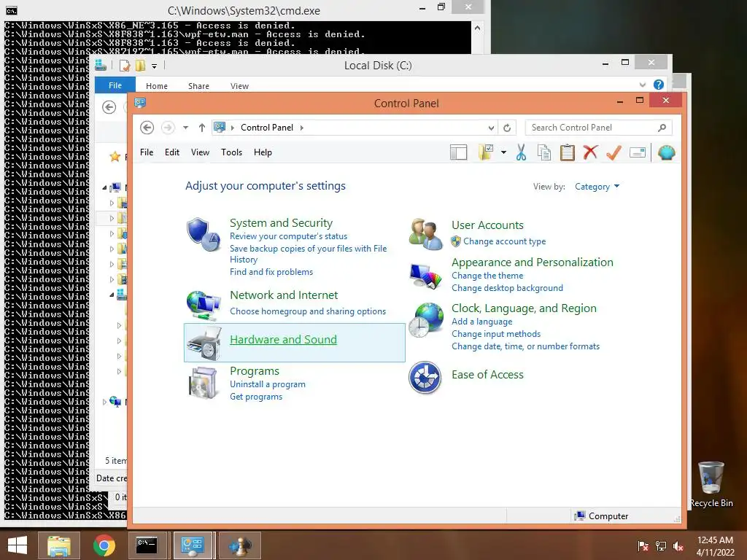Click the Control Panel breadcrumb in address bar

pyautogui.click(x=267, y=128)
